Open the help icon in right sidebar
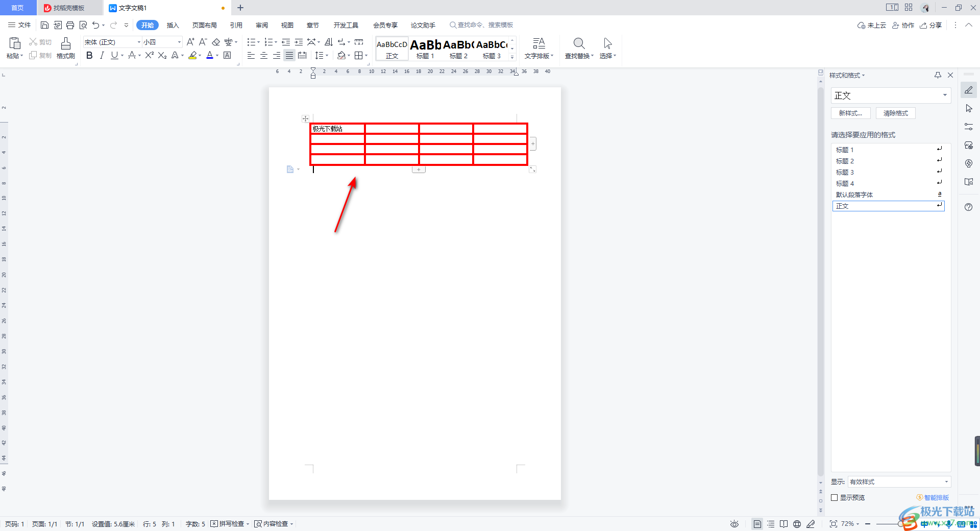Viewport: 980px width, 531px height. point(968,207)
